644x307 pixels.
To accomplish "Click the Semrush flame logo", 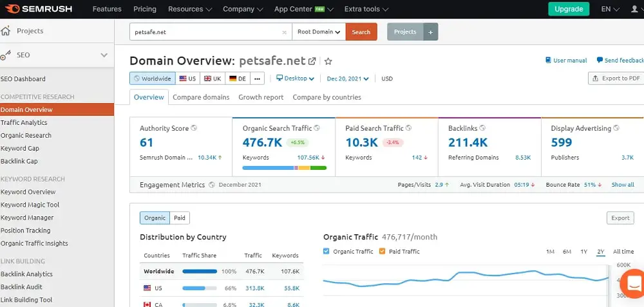I will click(12, 8).
